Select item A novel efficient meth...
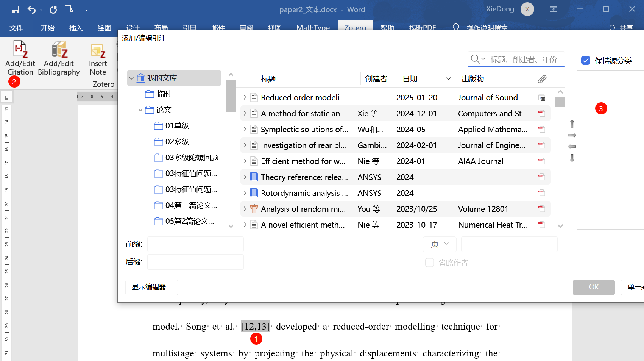This screenshot has width=644, height=361. (x=395, y=225)
